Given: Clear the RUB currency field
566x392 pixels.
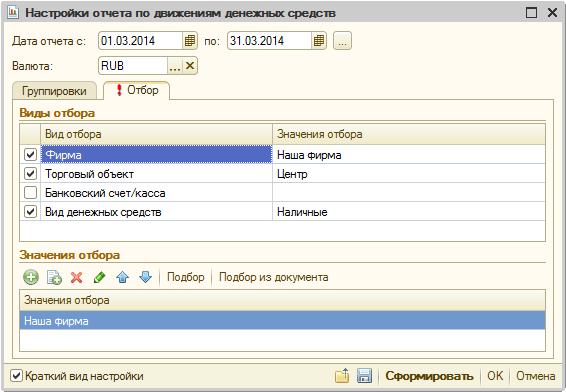Looking at the screenshot, I should point(190,66).
